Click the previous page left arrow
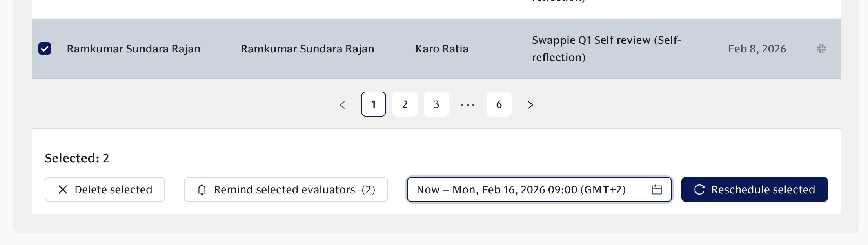The width and height of the screenshot is (868, 245). [x=343, y=104]
